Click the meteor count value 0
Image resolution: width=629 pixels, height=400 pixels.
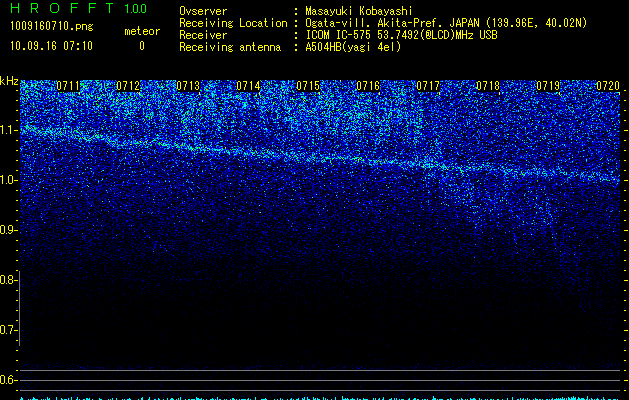[x=142, y=46]
